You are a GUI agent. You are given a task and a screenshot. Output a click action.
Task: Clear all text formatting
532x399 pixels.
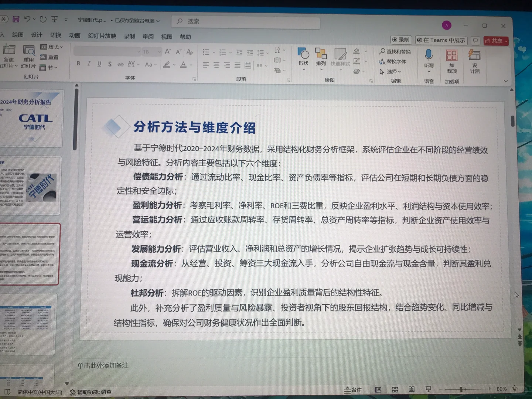point(190,52)
